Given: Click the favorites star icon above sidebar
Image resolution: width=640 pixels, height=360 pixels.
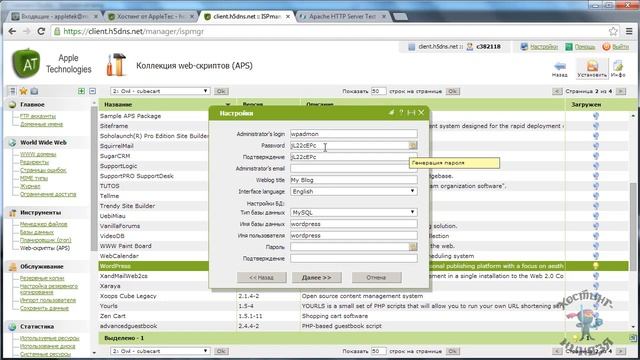Looking at the screenshot, I should (x=23, y=91).
